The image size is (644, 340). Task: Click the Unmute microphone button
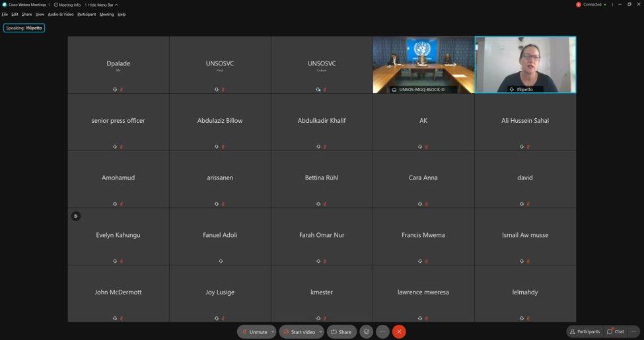tap(254, 331)
